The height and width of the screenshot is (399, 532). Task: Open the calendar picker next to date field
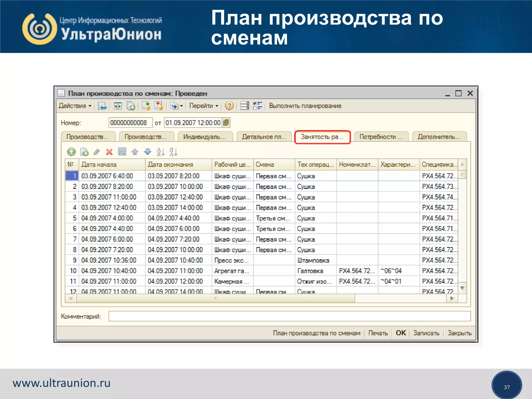(x=226, y=123)
